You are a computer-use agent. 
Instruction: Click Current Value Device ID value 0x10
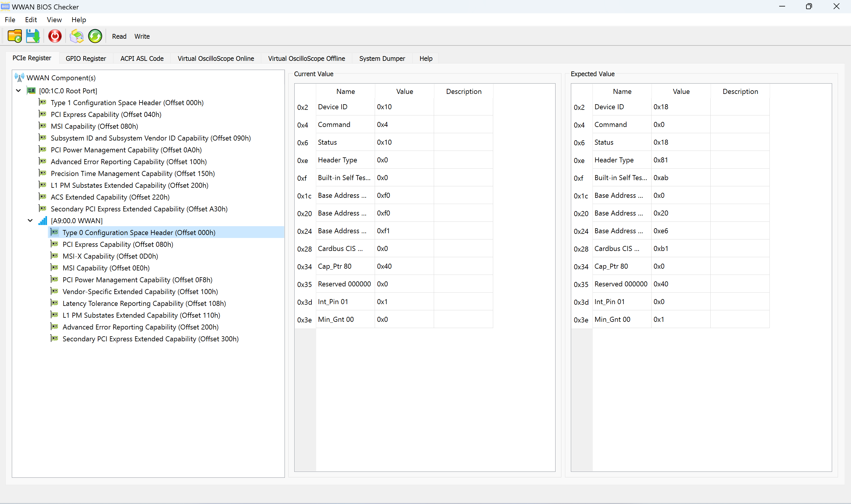[x=405, y=107]
